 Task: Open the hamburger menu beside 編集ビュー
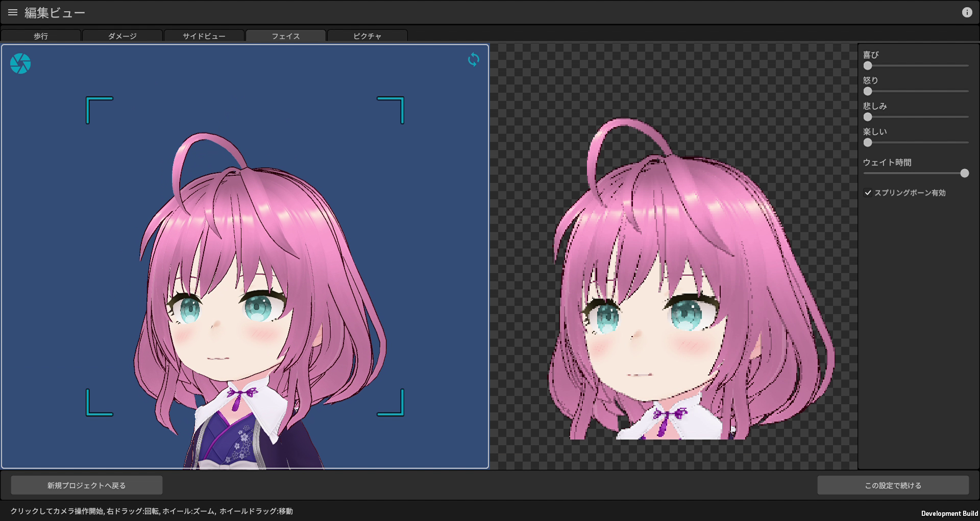pos(13,12)
